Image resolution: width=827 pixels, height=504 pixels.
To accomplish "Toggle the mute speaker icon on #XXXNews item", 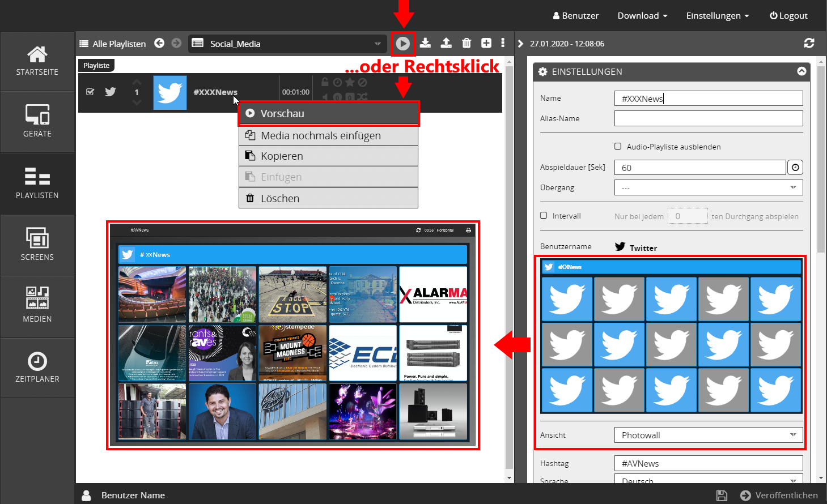I will click(325, 97).
